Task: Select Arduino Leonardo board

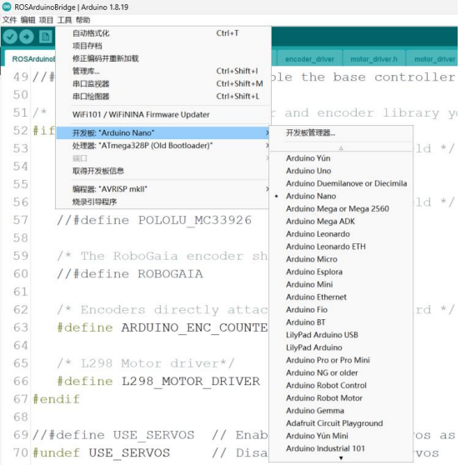Action: [x=341, y=234]
